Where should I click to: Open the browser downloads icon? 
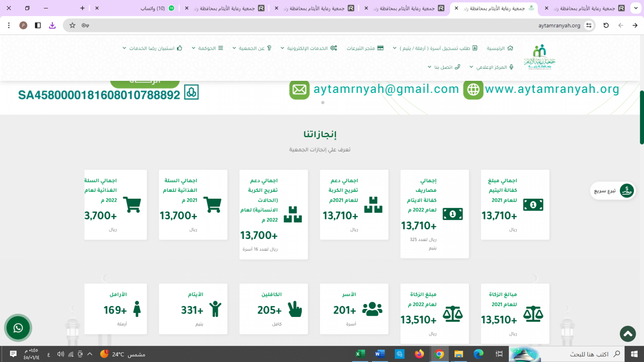[x=52, y=25]
